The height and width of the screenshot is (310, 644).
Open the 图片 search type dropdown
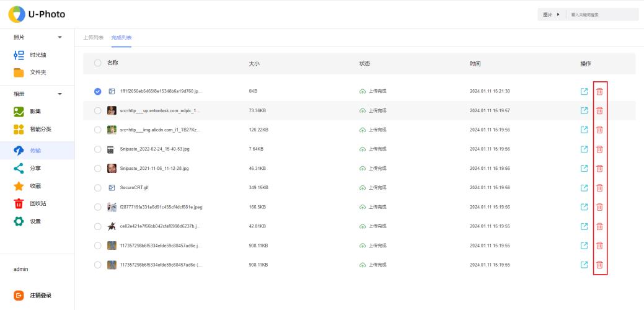tap(551, 14)
